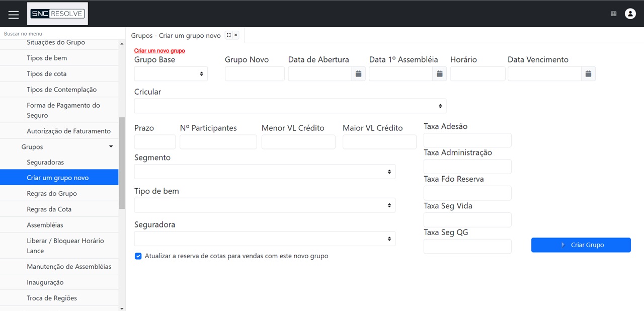Click the SNC Resolve logo
The width and height of the screenshot is (644, 311).
pyautogui.click(x=57, y=14)
